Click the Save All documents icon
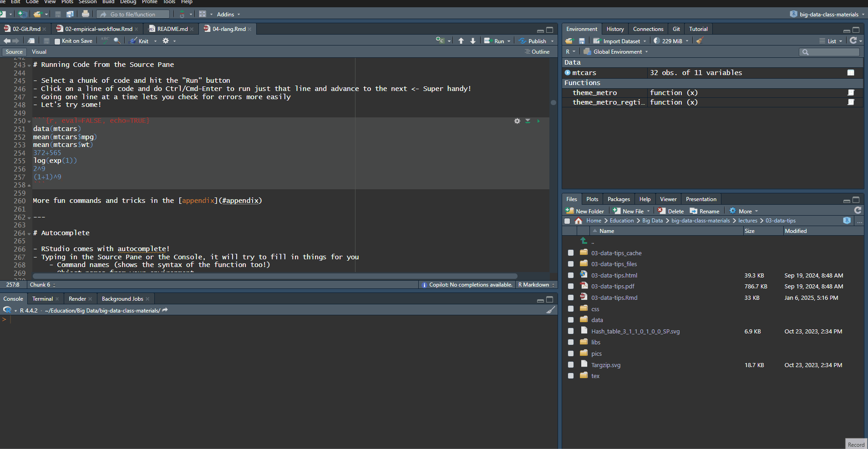868x449 pixels. pyautogui.click(x=70, y=14)
